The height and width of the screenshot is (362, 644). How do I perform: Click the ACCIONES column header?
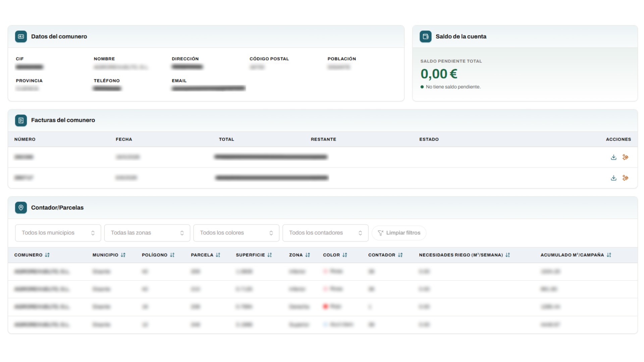(x=619, y=139)
